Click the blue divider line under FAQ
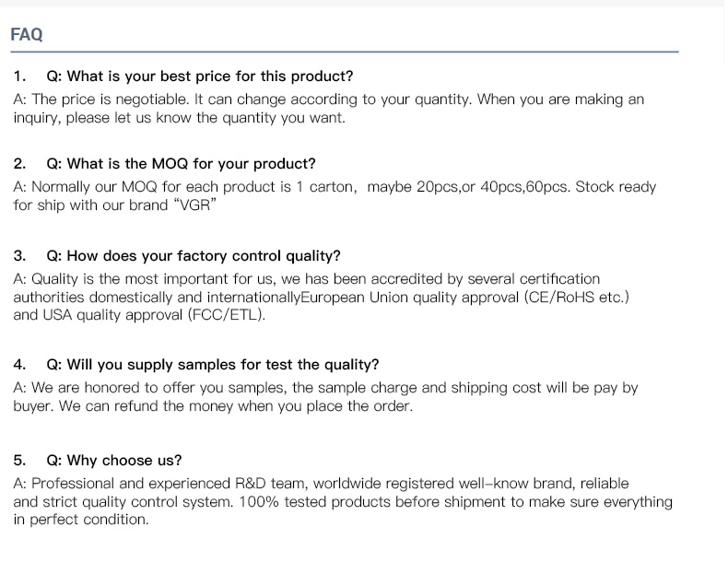 (x=345, y=52)
